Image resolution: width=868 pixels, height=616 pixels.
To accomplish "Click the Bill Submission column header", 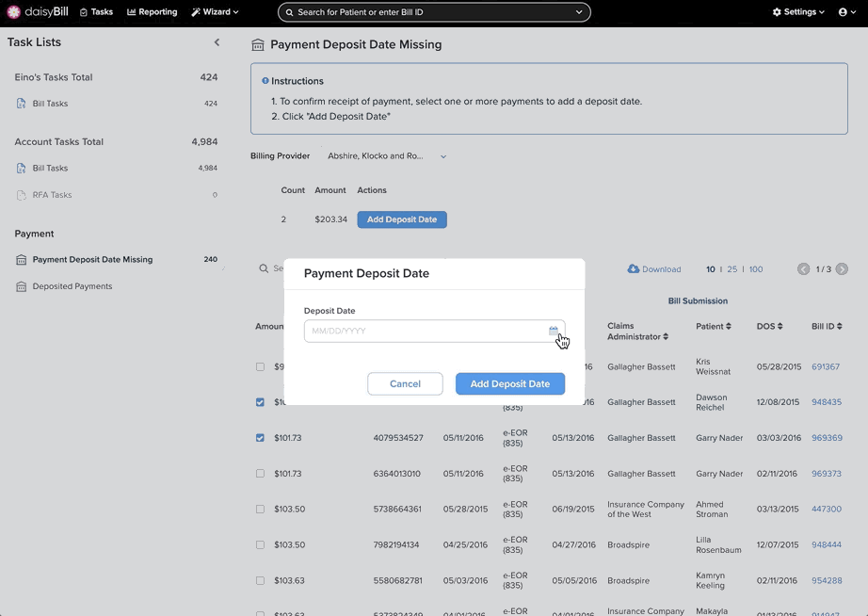I will coord(698,300).
